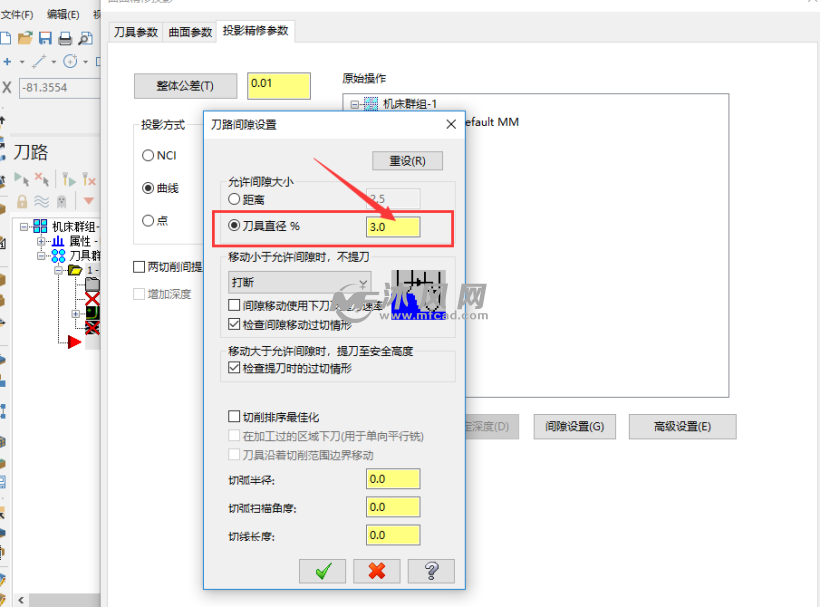Click the lock toolpath icon
Viewport: 820px width, 607px height.
[22, 201]
